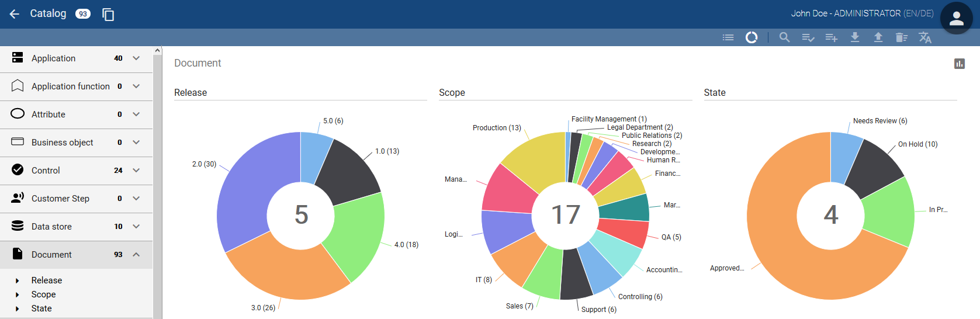Open the Attribute catalog entry
The image size is (980, 319).
76,114
